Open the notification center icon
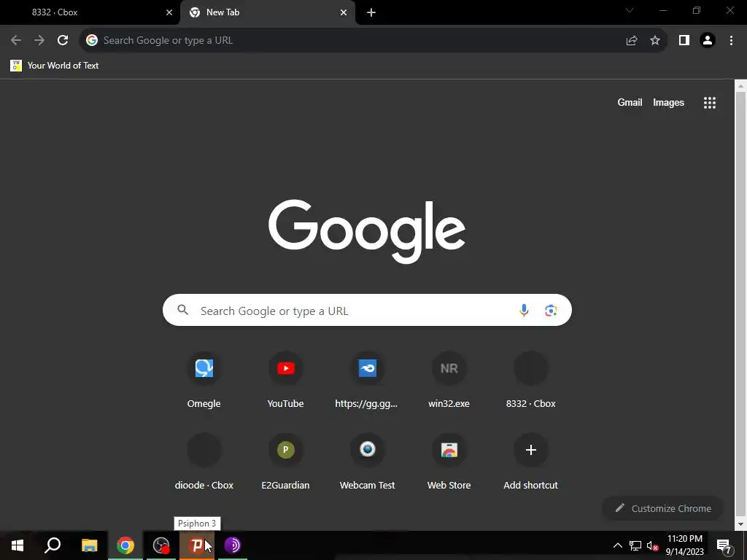The image size is (747, 560). tap(724, 545)
